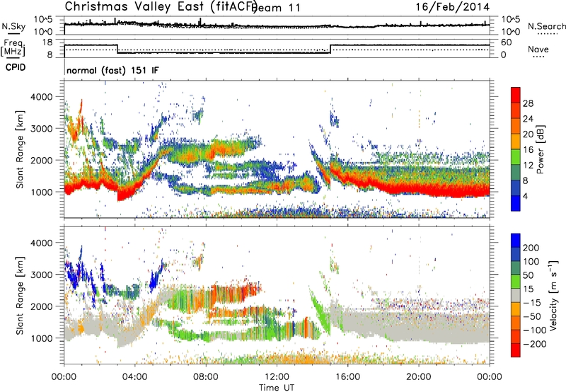Click the '-15' label on the velocity colorbar
Screen dimensions: 566x392
coord(532,303)
